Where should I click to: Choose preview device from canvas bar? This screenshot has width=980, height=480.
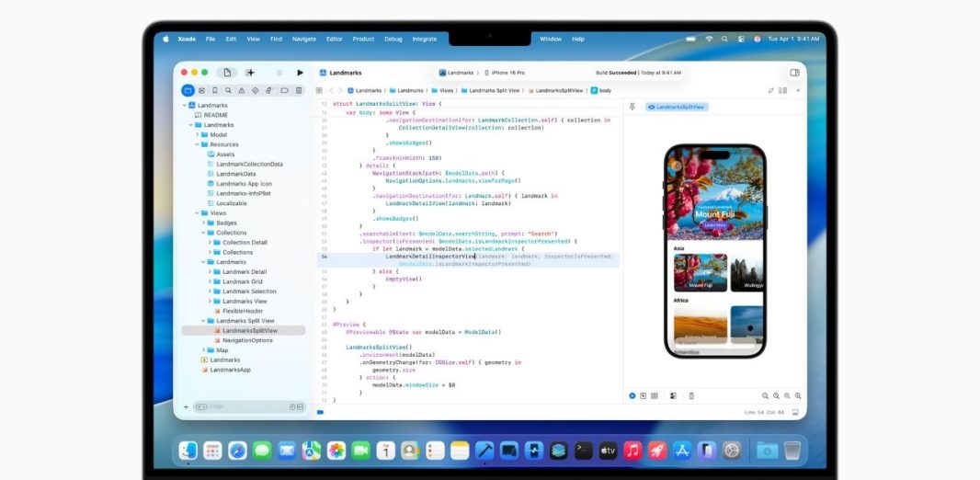[x=691, y=395]
